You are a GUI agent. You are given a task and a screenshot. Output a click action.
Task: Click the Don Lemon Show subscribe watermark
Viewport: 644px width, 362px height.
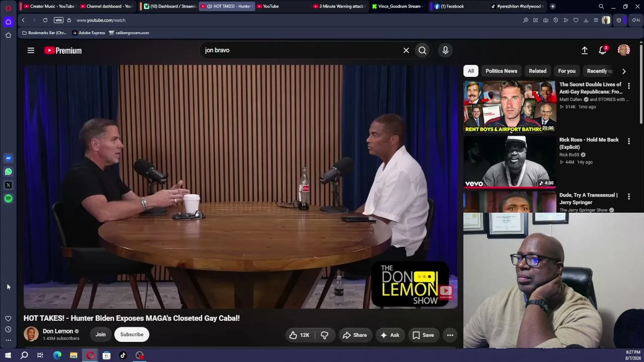pyautogui.click(x=446, y=292)
